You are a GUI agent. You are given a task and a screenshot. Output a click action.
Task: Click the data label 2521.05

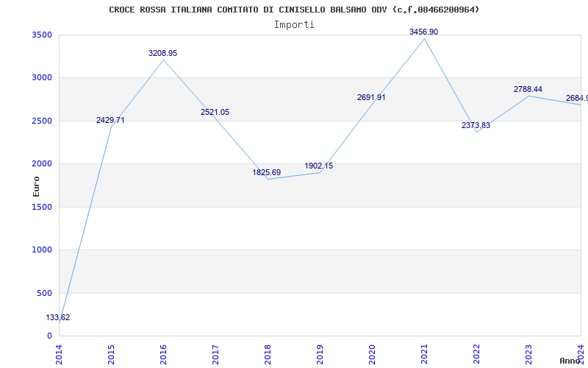point(215,112)
